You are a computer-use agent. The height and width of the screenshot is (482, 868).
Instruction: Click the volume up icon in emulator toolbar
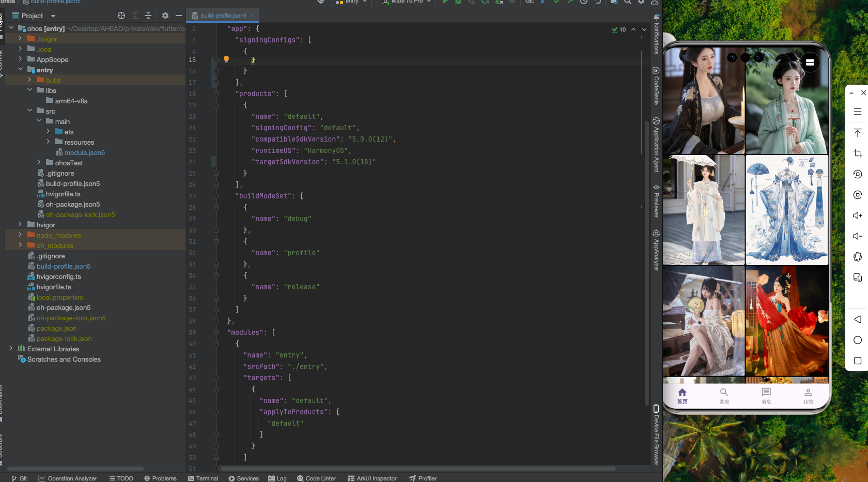857,215
